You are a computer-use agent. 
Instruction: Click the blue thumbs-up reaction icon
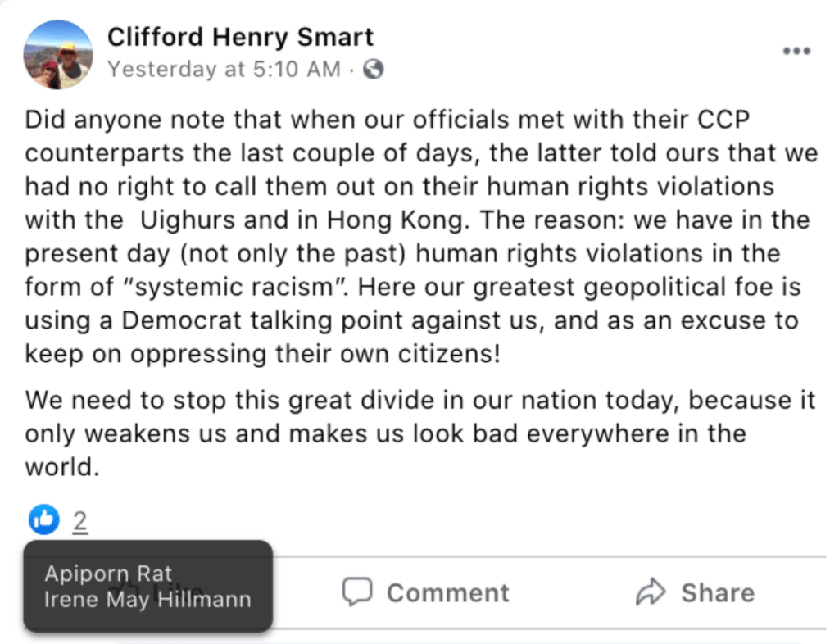(44, 519)
